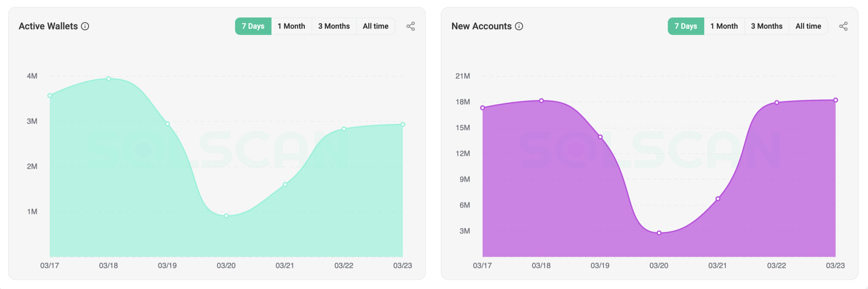This screenshot has width=868, height=289.
Task: Click Active Wallets data point on 03/20
Action: coord(226,216)
